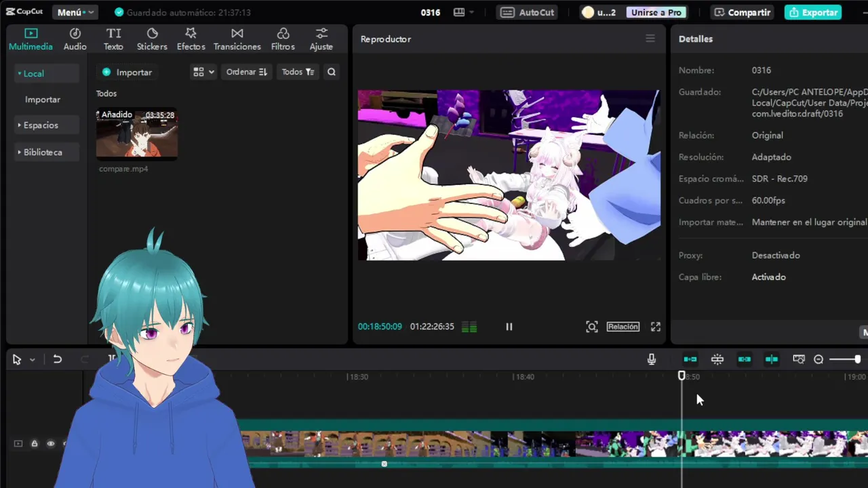This screenshot has height=488, width=868.
Task: Open the Texto tab
Action: 113,39
